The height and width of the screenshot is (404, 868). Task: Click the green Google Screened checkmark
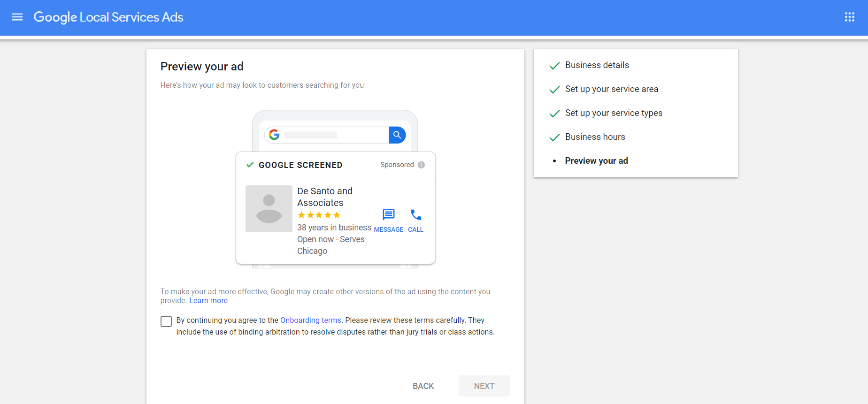point(250,165)
